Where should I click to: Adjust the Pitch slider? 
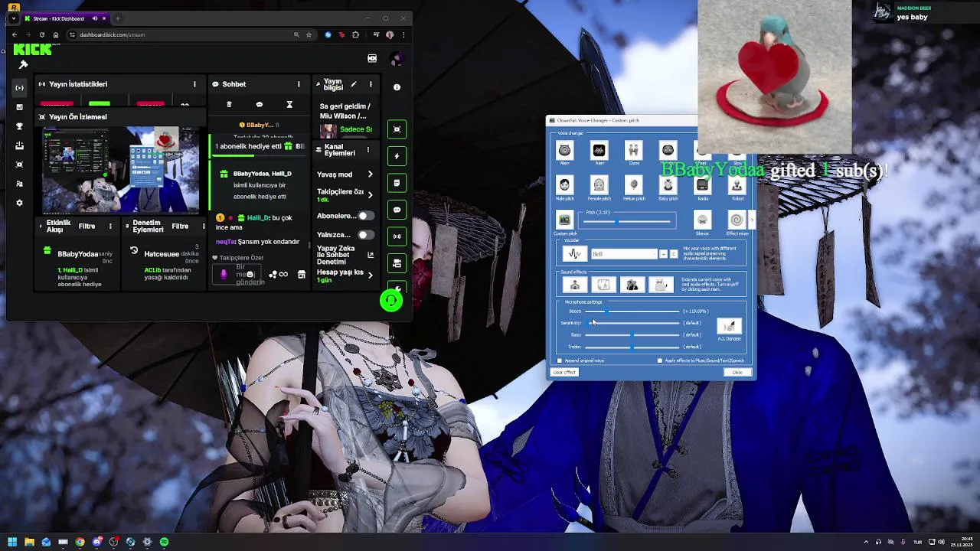point(629,222)
